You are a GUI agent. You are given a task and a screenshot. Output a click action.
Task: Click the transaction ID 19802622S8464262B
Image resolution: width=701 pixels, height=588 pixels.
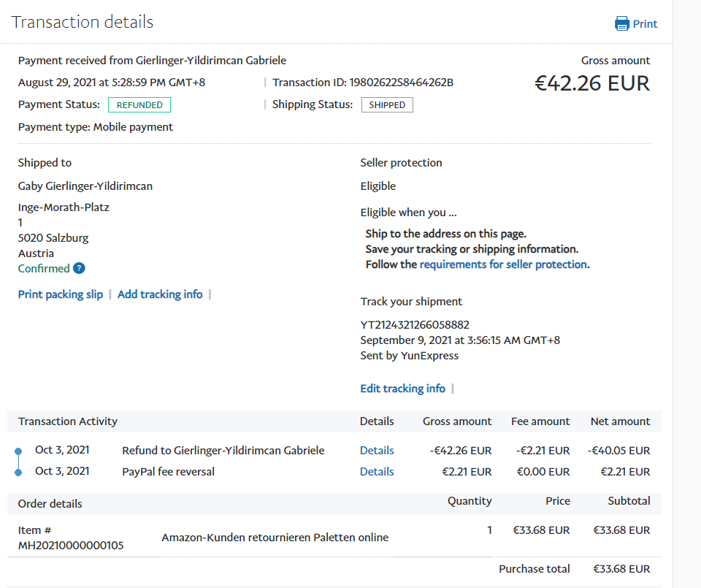click(x=401, y=82)
